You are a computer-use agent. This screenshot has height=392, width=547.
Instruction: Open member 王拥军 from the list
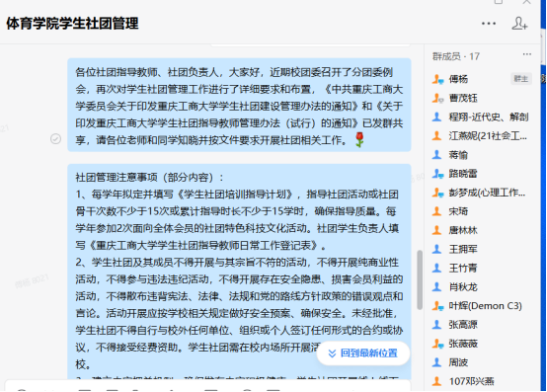pyautogui.click(x=482, y=249)
